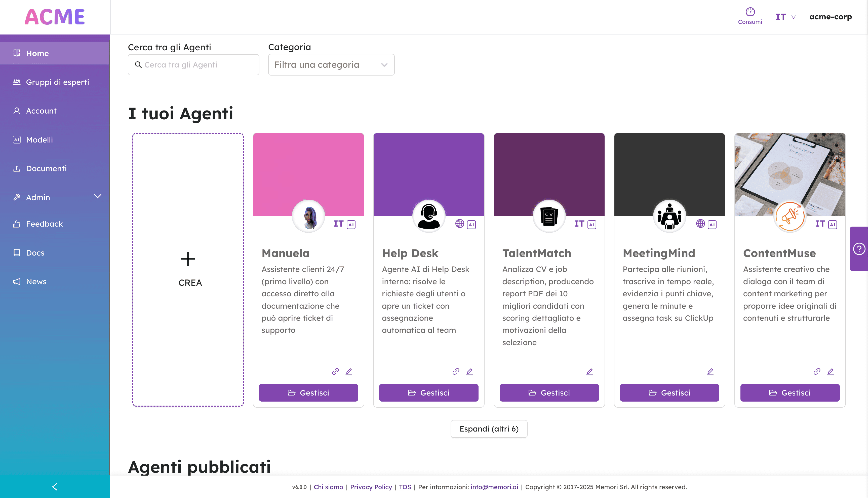Click Chi siamo link in footer

[x=329, y=487]
